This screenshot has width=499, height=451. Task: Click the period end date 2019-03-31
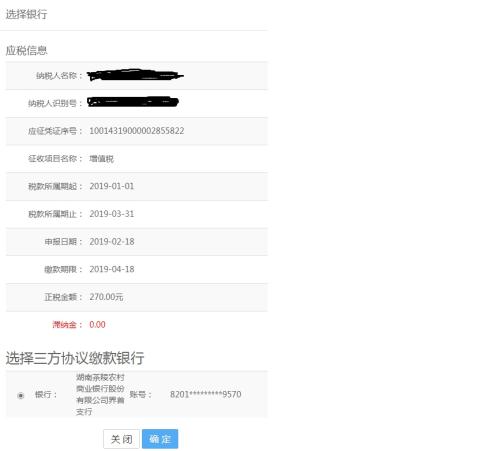[x=112, y=214]
